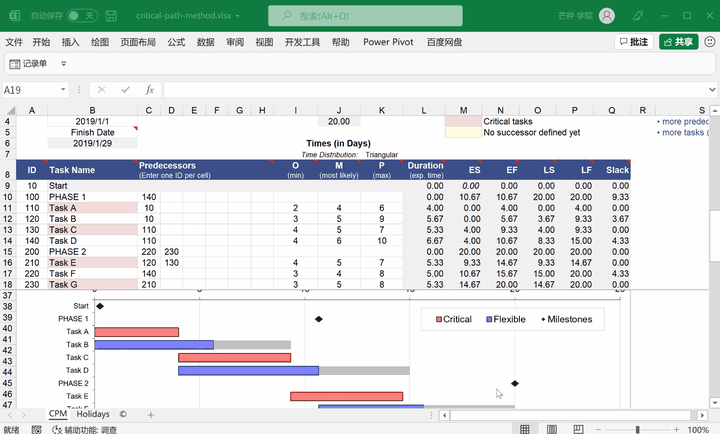Expand the formula bar chevron

tap(712, 90)
